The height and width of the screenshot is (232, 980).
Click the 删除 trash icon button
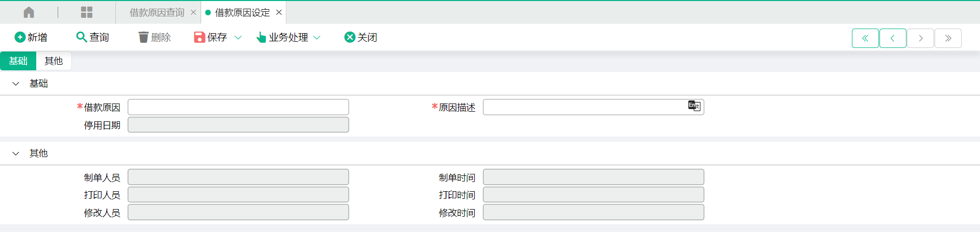coord(155,37)
